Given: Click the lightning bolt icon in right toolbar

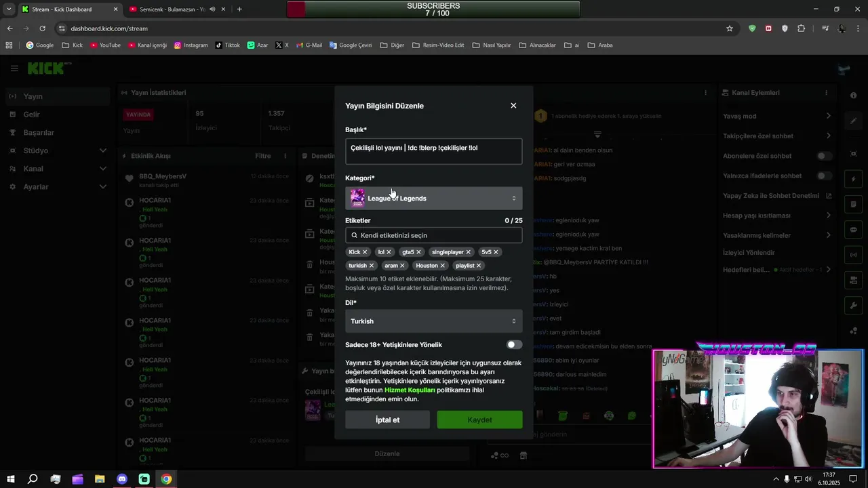Looking at the screenshot, I should point(853,180).
